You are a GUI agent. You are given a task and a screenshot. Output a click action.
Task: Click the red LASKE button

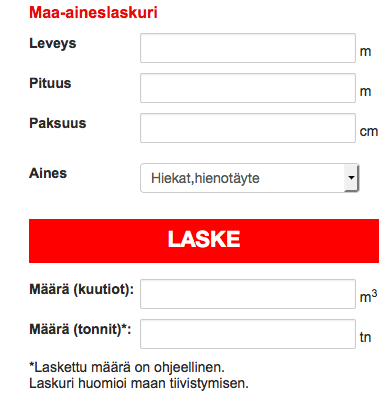click(x=204, y=241)
